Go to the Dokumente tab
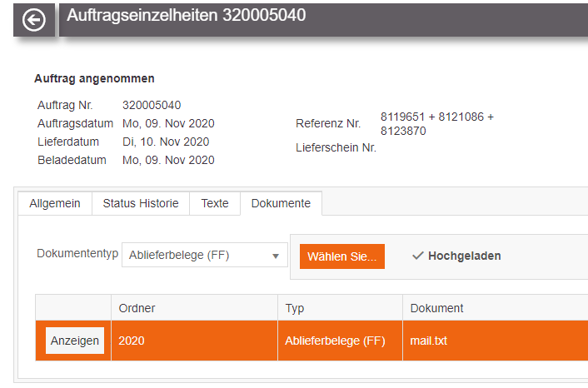Viewport: 588px width, 388px height. 281,203
